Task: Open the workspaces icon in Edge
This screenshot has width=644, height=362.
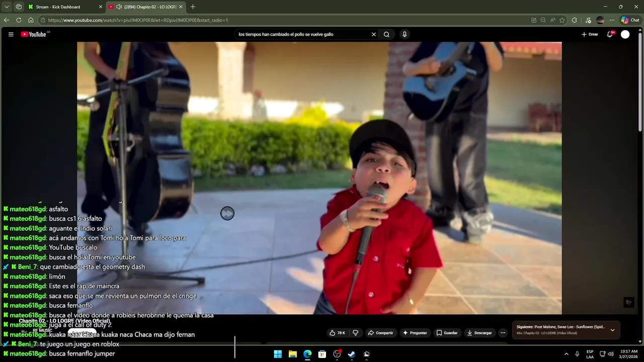Action: point(19,7)
